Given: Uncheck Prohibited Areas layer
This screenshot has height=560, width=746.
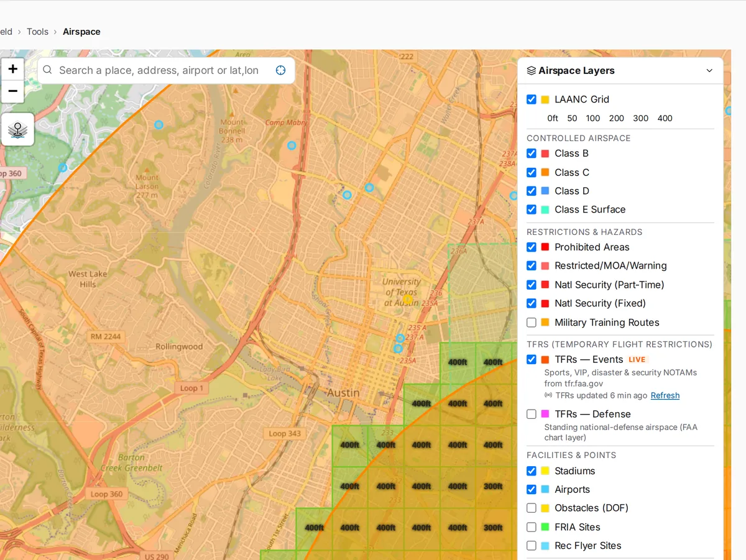Looking at the screenshot, I should click(532, 247).
